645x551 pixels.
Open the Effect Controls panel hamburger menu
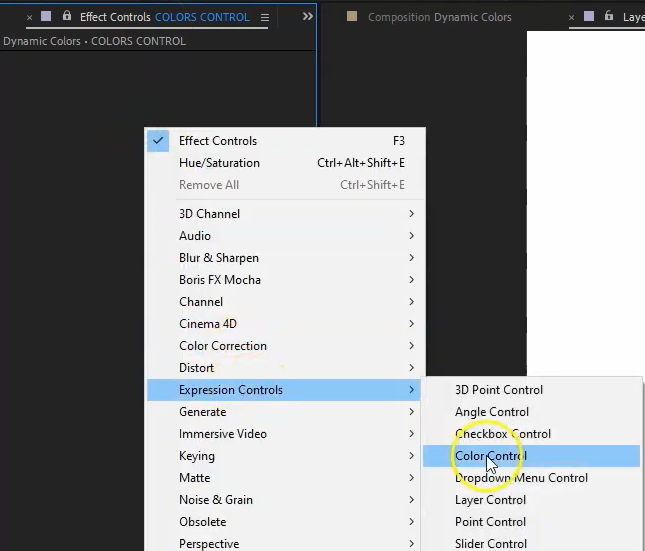(x=265, y=17)
